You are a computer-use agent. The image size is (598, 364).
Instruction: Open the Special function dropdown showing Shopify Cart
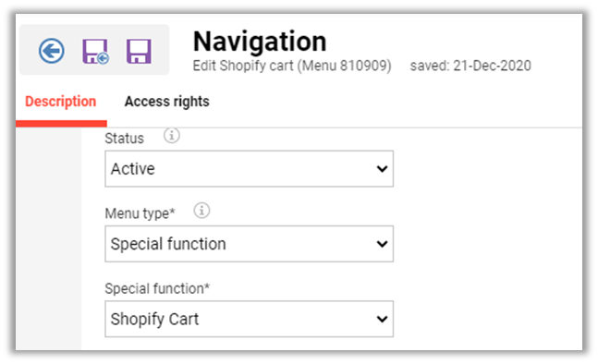[x=249, y=319]
